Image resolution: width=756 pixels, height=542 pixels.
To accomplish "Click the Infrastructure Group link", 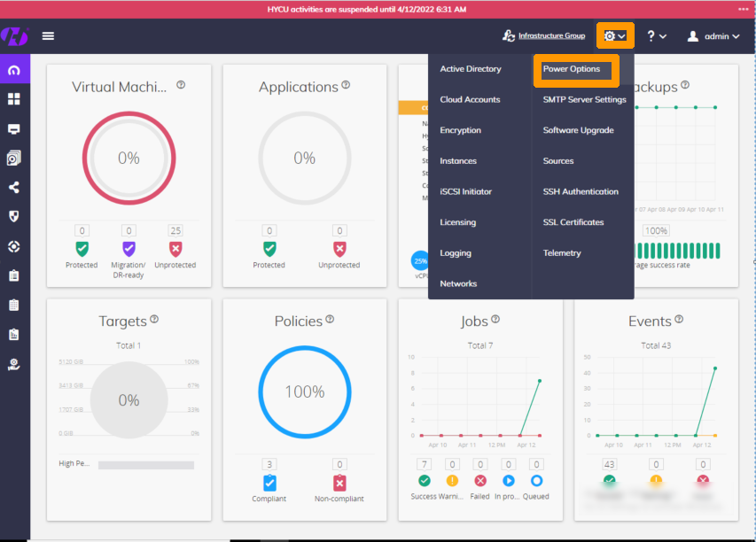I will coord(551,36).
